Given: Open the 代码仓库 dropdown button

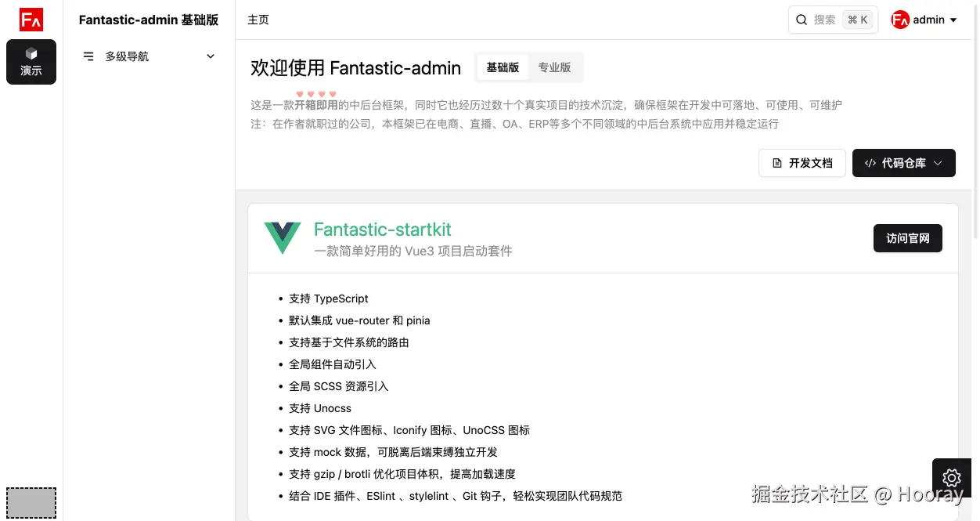Looking at the screenshot, I should [903, 163].
